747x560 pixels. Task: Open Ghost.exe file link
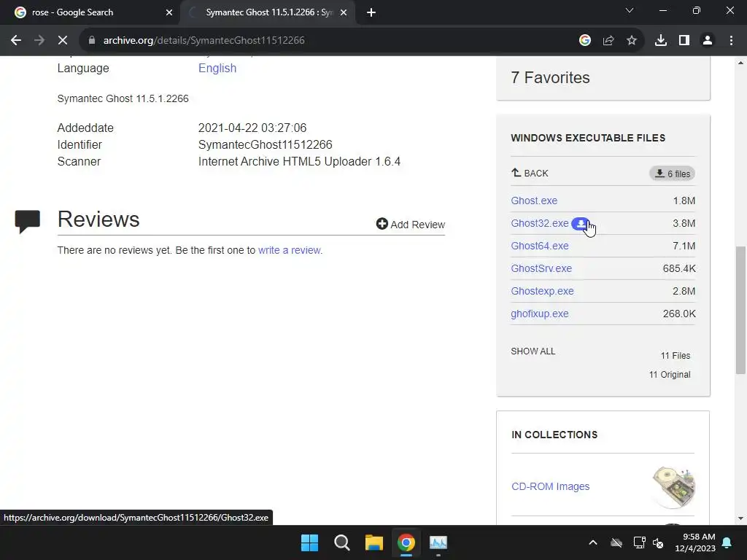coord(534,201)
